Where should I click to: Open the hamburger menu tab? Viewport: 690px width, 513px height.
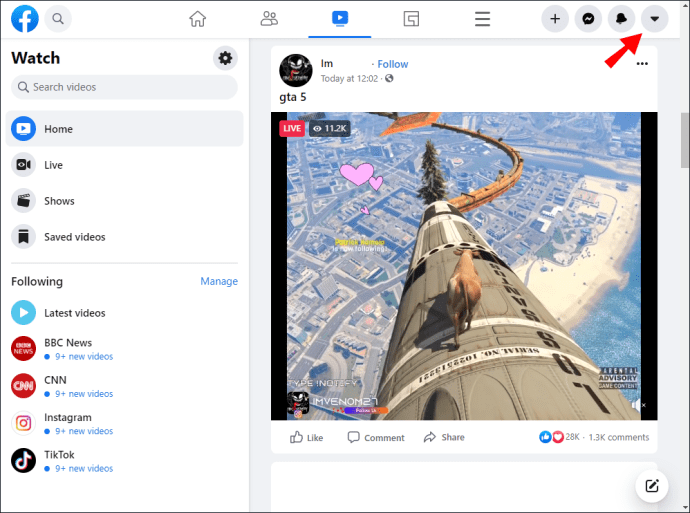pos(482,19)
